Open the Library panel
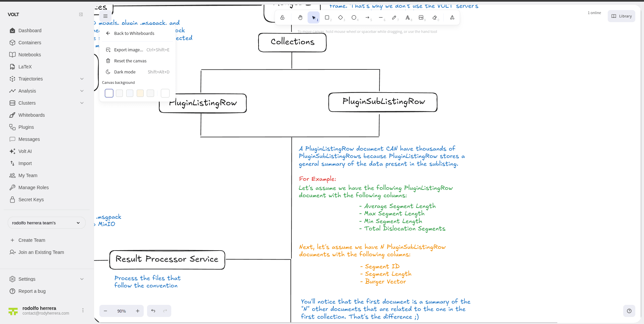644x324 pixels. click(x=621, y=16)
